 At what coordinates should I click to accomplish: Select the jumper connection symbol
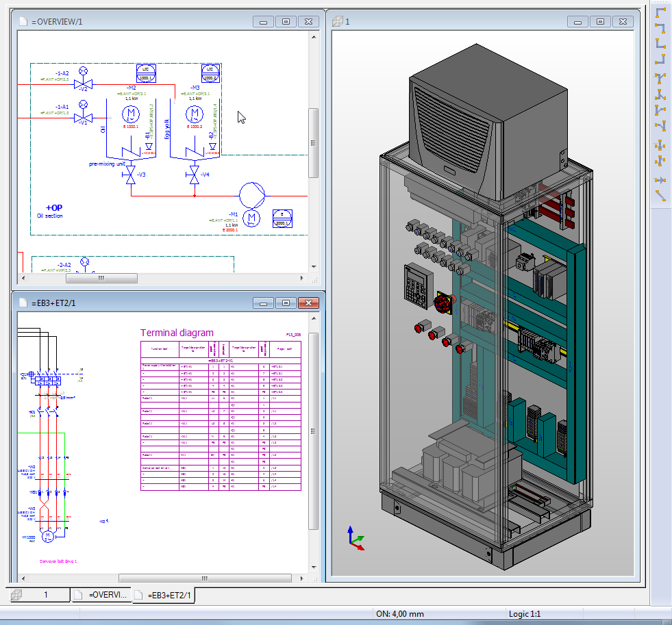coord(660,161)
